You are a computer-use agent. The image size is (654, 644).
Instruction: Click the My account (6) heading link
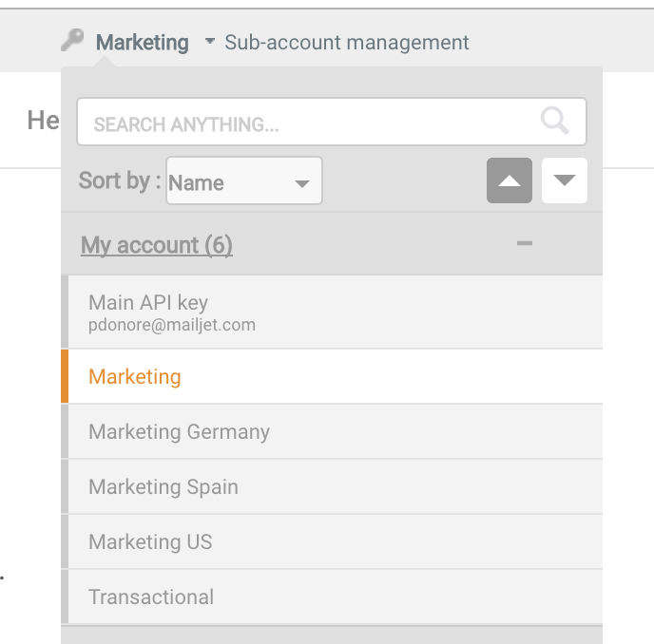[157, 245]
